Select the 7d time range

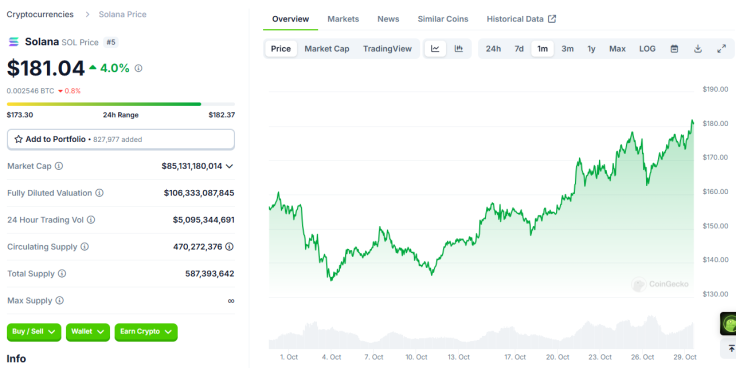[x=519, y=49]
